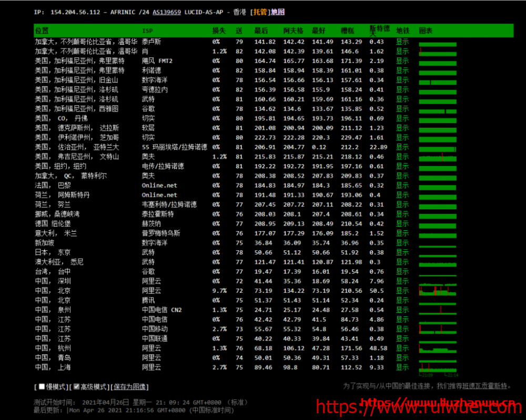Click 显示 for 澳大利亚, 悉尼 row
This screenshot has width=526, height=420.
(x=402, y=262)
